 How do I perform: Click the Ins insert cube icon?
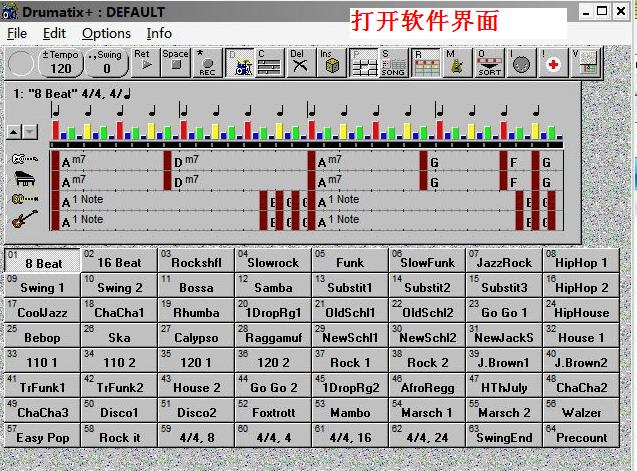[331, 63]
